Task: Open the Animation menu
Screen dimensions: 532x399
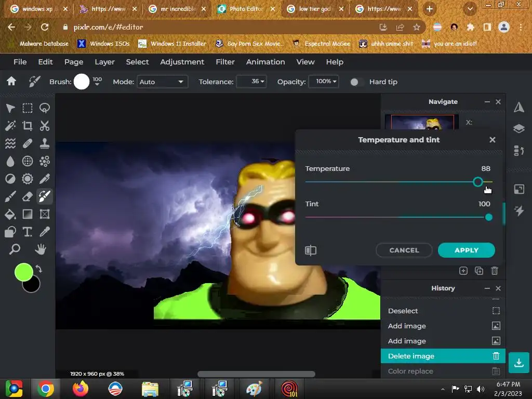Action: tap(265, 62)
